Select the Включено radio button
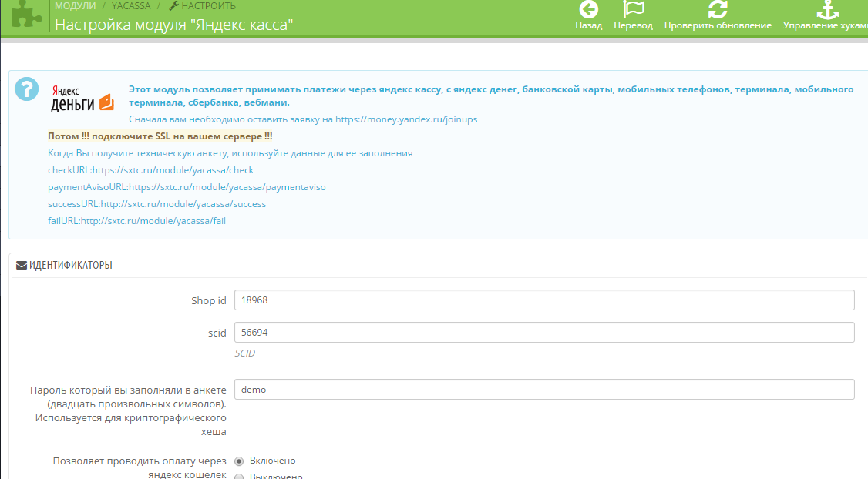This screenshot has height=479, width=868. coord(239,461)
